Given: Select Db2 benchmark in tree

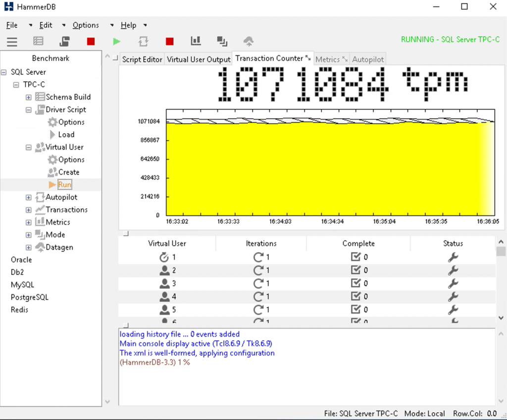Looking at the screenshot, I should coord(17,272).
